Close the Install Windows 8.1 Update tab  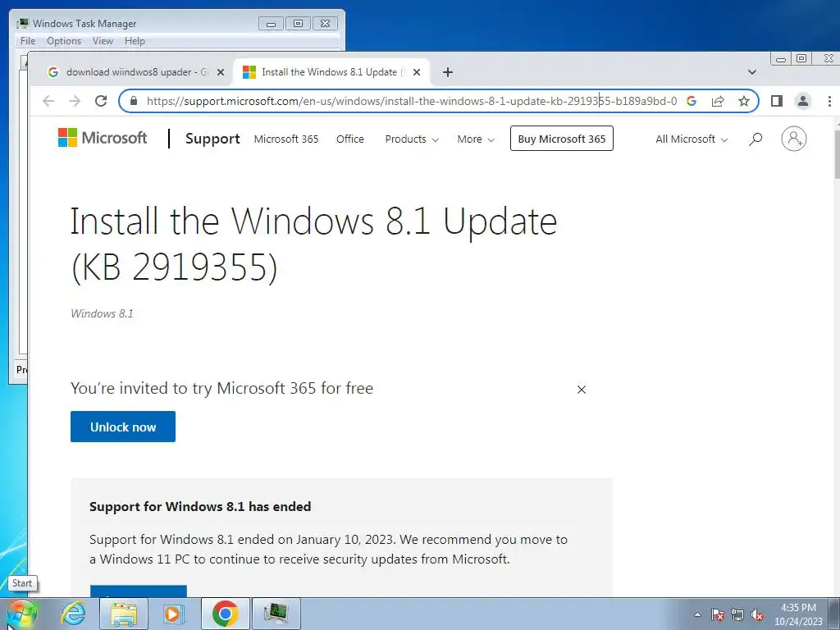tap(417, 72)
